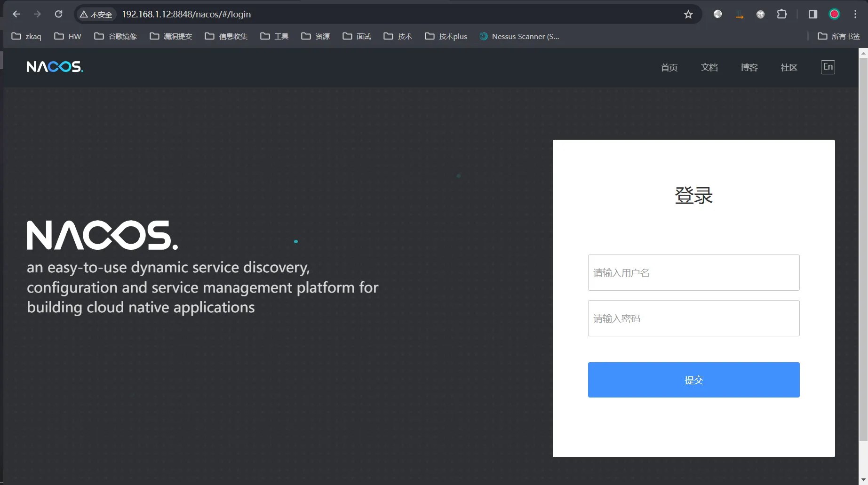This screenshot has height=485, width=868.
Task: Open the Chrome extensions puzzle icon
Action: point(781,14)
